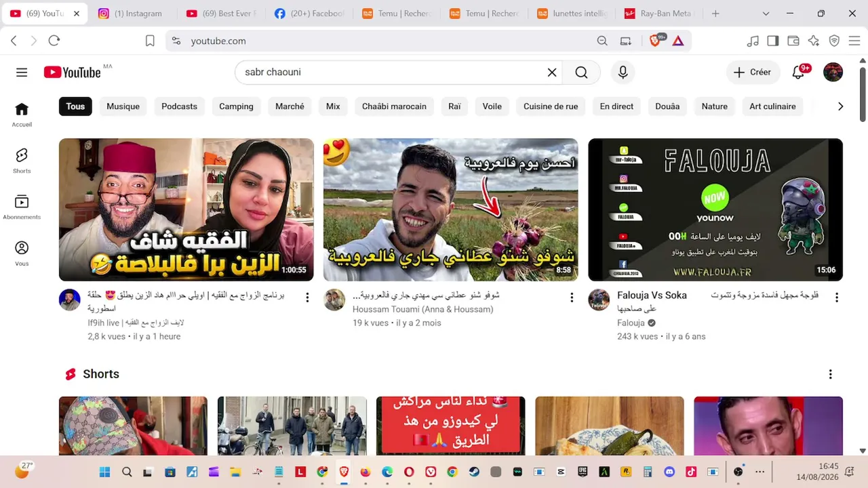868x488 pixels.
Task: Open Brave Shields lion icon
Action: [656, 41]
